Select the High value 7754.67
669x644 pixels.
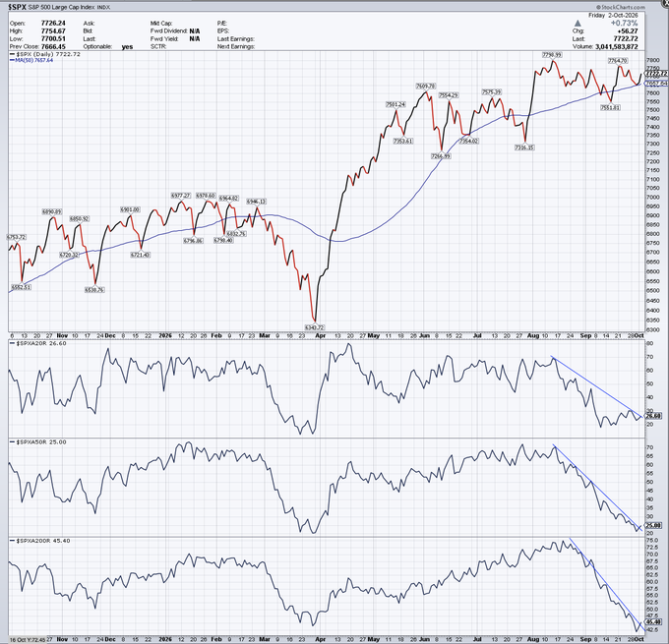(x=53, y=31)
